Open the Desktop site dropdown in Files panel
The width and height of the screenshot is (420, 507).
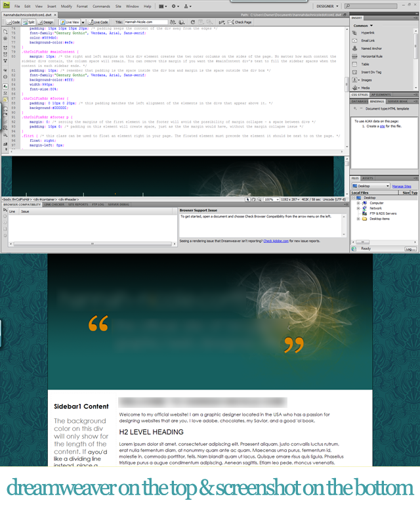(371, 186)
